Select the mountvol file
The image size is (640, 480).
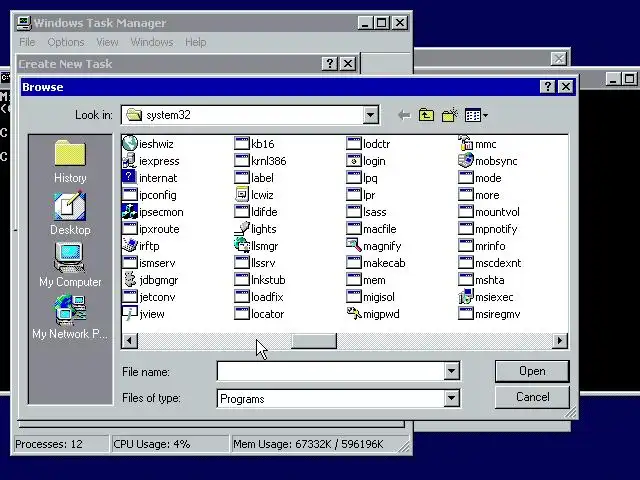point(489,212)
